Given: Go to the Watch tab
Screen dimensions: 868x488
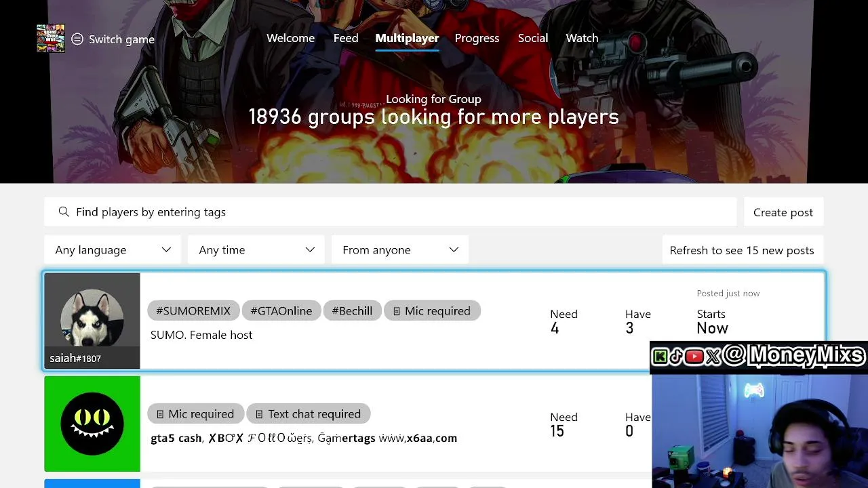Looking at the screenshot, I should (x=582, y=39).
